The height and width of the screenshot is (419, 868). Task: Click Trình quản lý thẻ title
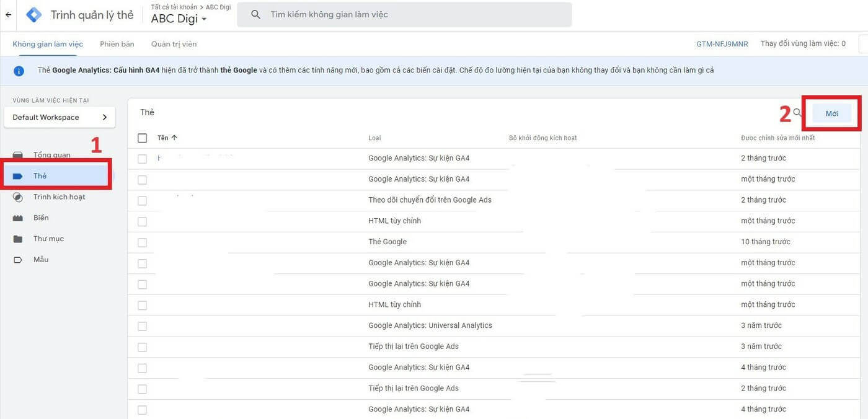coord(92,15)
